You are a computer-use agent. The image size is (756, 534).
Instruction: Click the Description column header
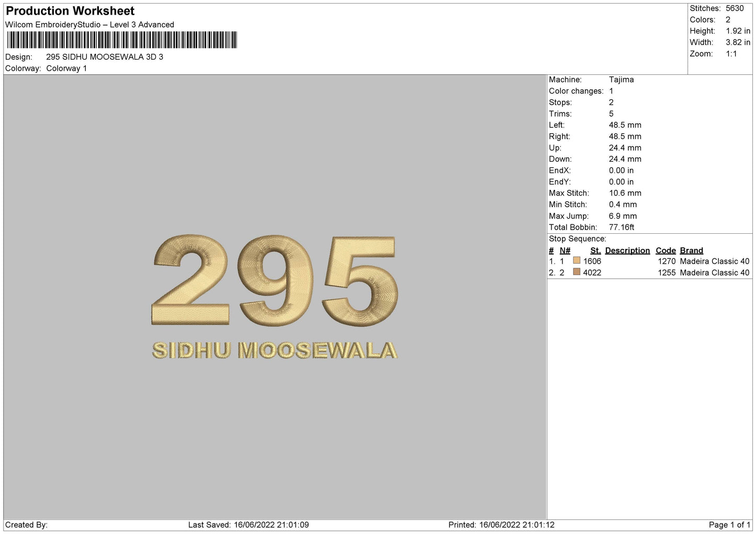tap(627, 251)
